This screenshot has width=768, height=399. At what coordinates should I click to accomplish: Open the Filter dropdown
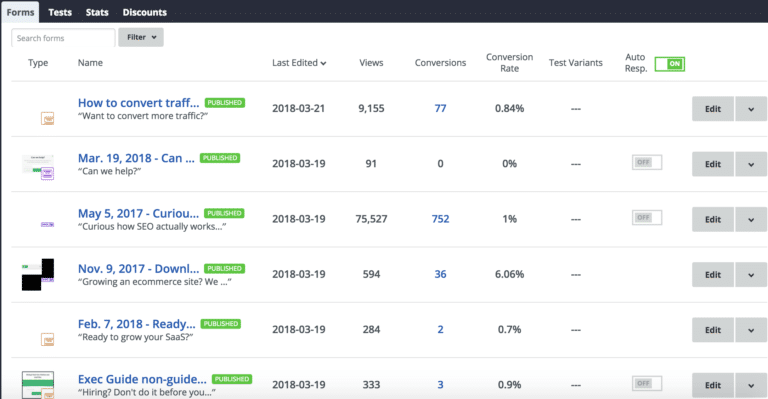[x=141, y=37]
